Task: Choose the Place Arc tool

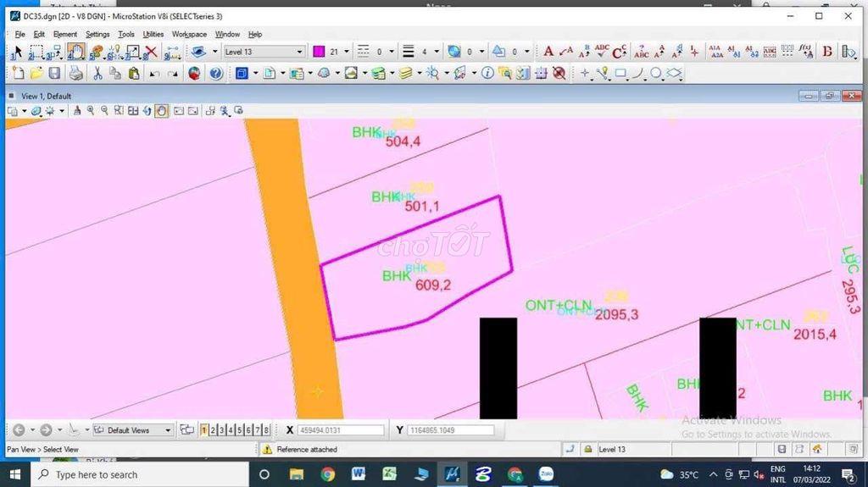Action: tap(637, 73)
